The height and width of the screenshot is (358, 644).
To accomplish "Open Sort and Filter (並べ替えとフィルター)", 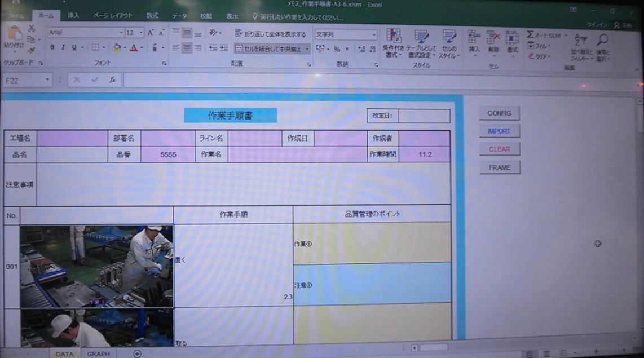I will (x=581, y=47).
